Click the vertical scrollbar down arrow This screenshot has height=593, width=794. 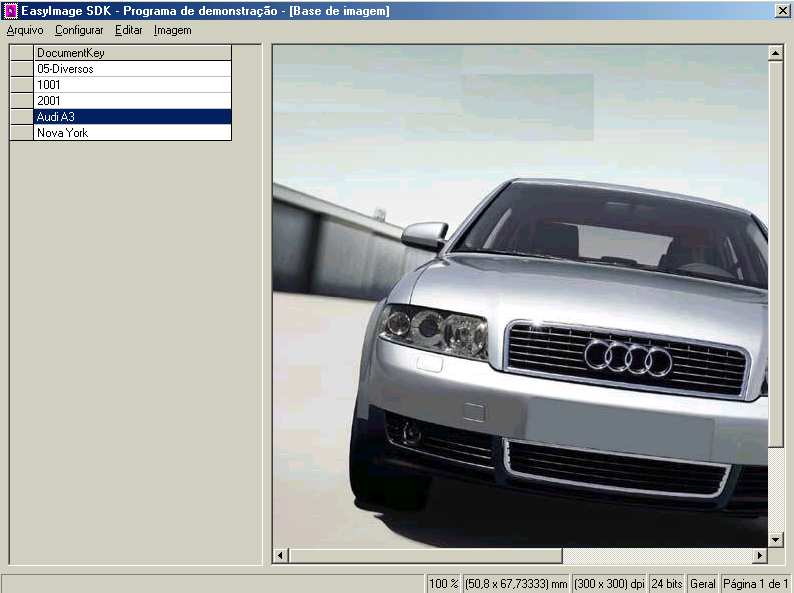[775, 540]
